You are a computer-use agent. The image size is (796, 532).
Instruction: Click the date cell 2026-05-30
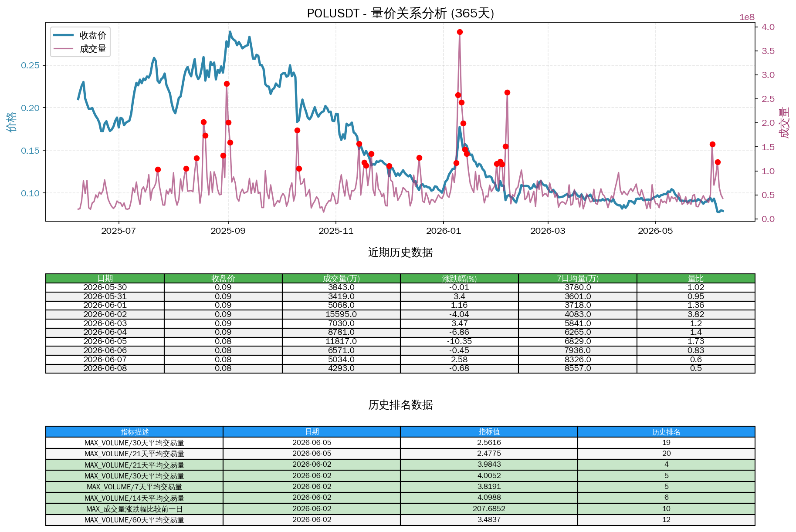click(105, 287)
